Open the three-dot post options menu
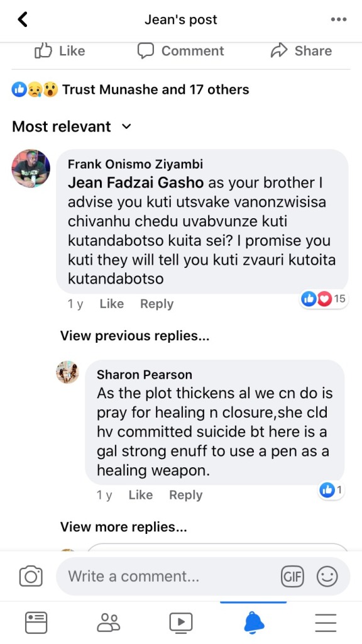 [339, 19]
